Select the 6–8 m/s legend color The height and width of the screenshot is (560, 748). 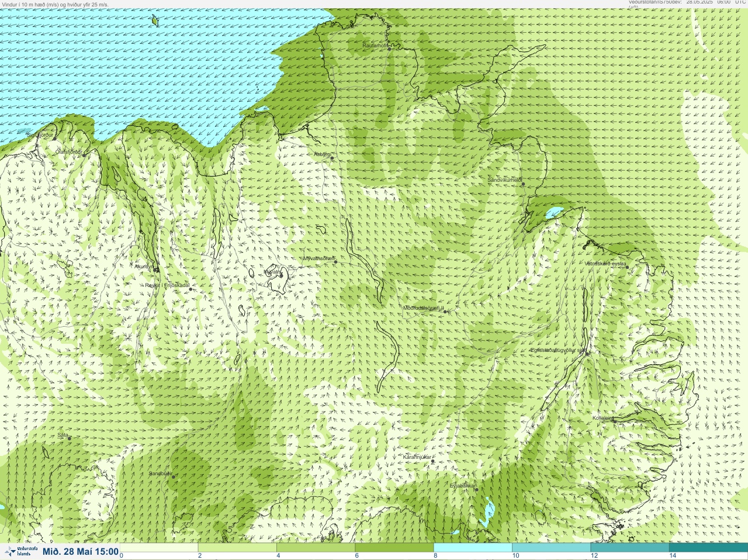click(x=394, y=548)
